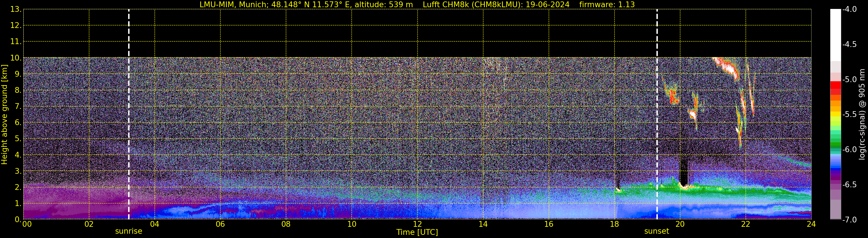Click the '9.' height axis tick label
This screenshot has height=238, width=868.
pos(18,74)
